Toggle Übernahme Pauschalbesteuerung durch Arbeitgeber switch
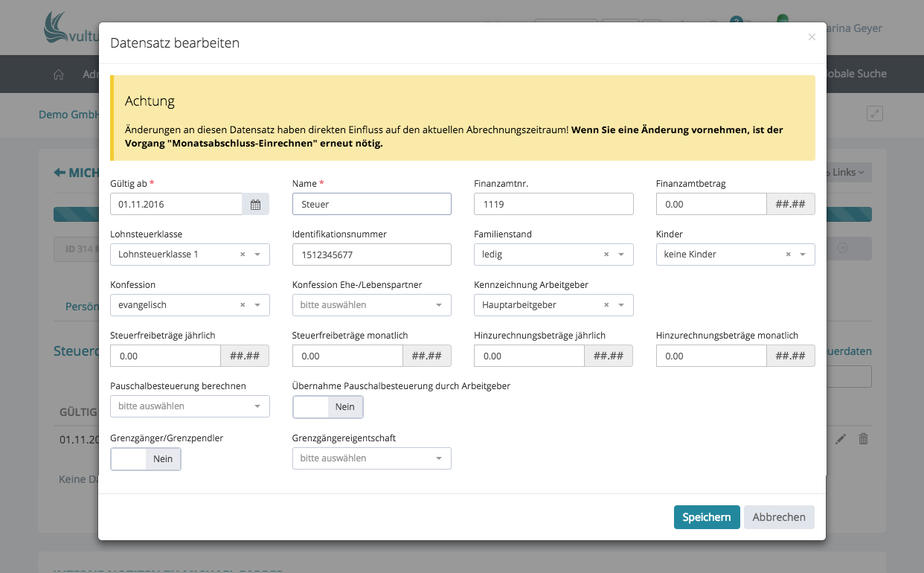Image resolution: width=924 pixels, height=573 pixels. 328,407
